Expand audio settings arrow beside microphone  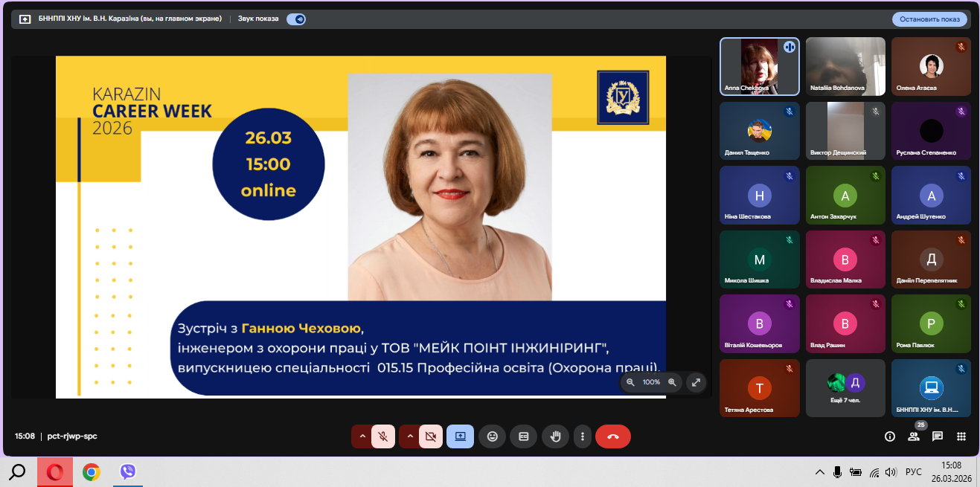[x=362, y=436]
